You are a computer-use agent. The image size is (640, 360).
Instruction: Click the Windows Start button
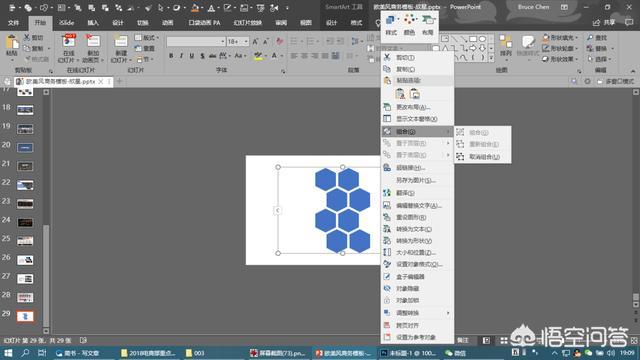(x=8, y=353)
